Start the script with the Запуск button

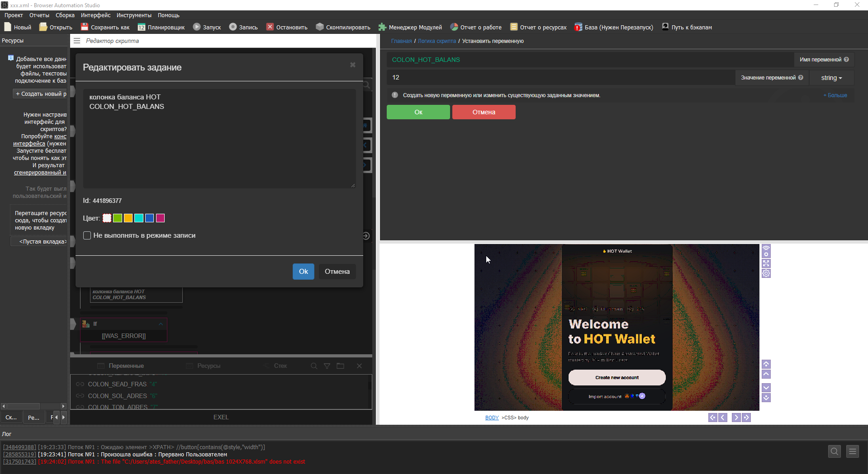tap(197, 27)
